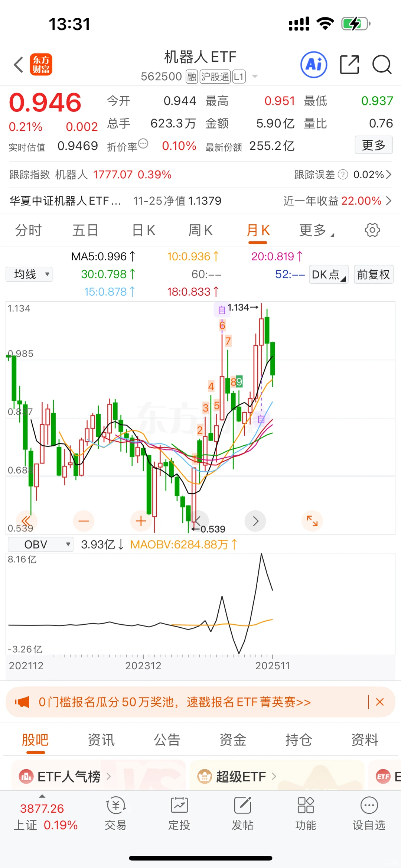Move chart cursor left arrow
The width and height of the screenshot is (401, 868).
point(198,521)
